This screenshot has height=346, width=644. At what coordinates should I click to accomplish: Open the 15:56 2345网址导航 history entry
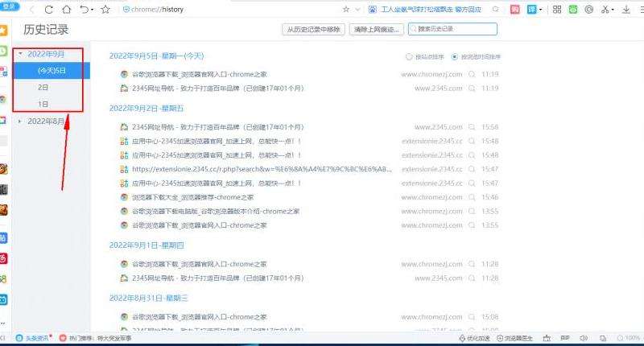click(x=217, y=127)
